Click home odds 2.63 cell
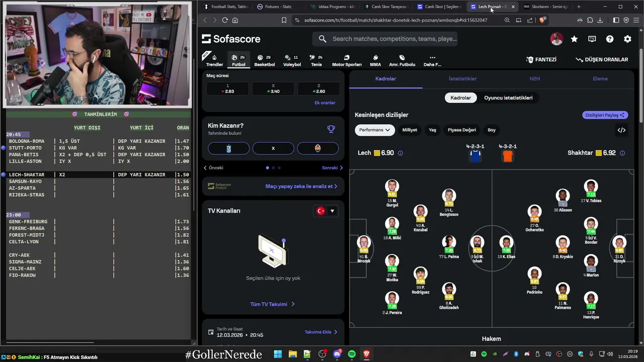Viewport: 644px width, 362px height. [227, 88]
